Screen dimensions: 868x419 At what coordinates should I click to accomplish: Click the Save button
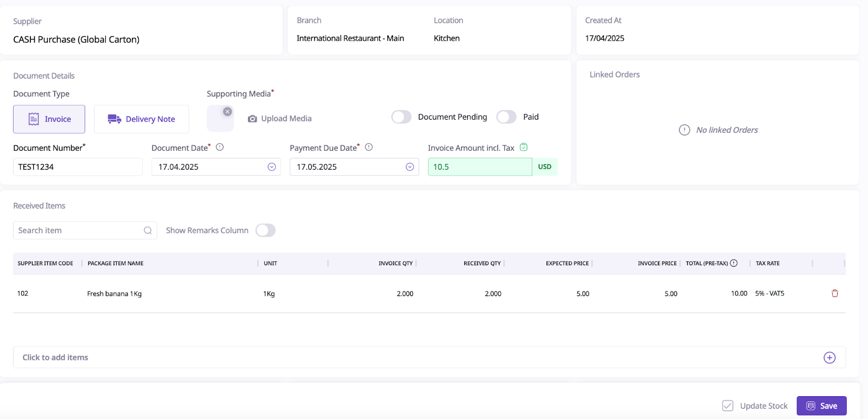click(x=821, y=406)
